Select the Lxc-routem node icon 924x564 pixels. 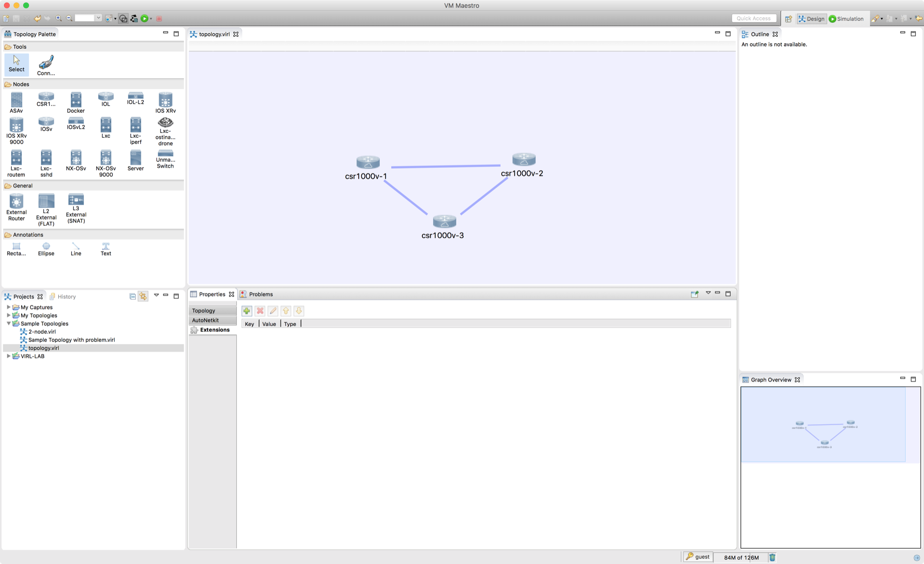16,164
